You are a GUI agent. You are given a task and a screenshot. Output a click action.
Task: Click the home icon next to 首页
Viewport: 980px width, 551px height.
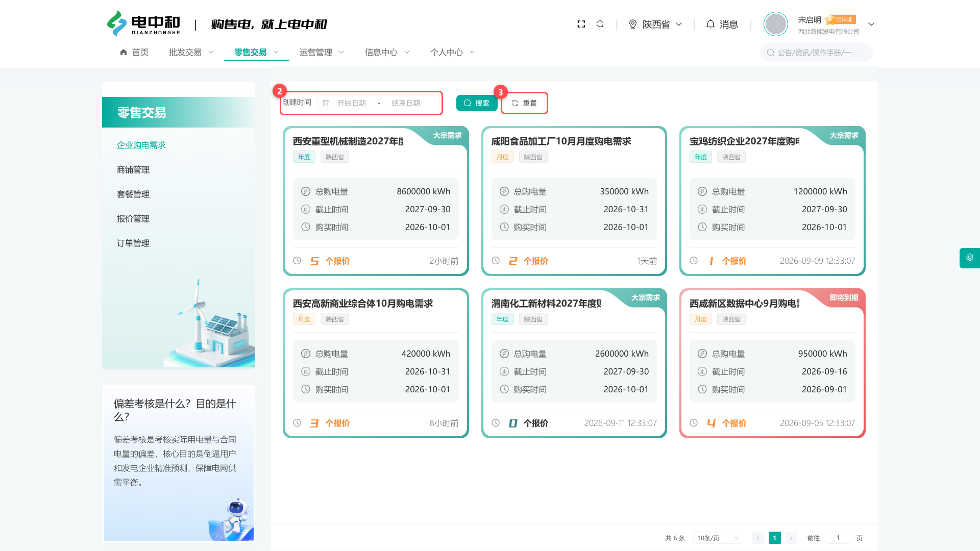124,52
